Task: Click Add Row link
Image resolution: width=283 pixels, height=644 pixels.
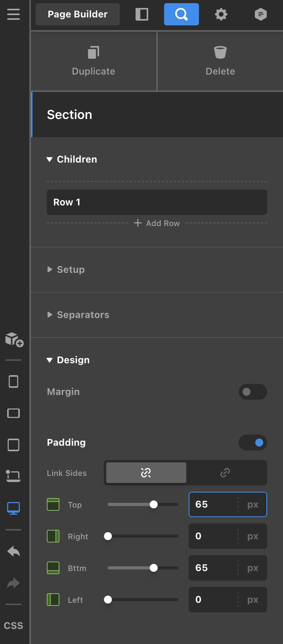Action: (x=157, y=223)
